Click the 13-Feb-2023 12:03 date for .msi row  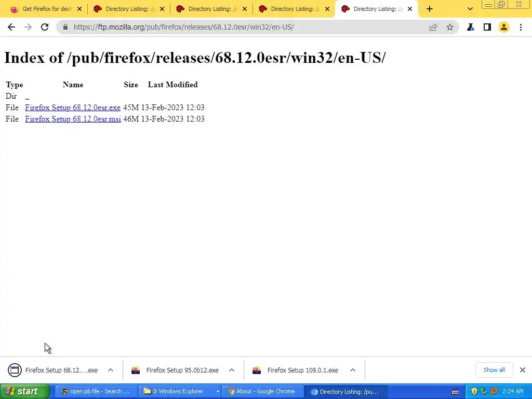coord(172,119)
